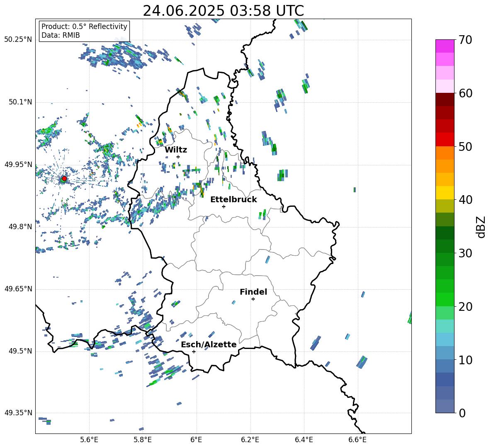This screenshot has height=448, width=491.
Task: Click the dark maroon colorbar segment below 60
Action: point(445,99)
